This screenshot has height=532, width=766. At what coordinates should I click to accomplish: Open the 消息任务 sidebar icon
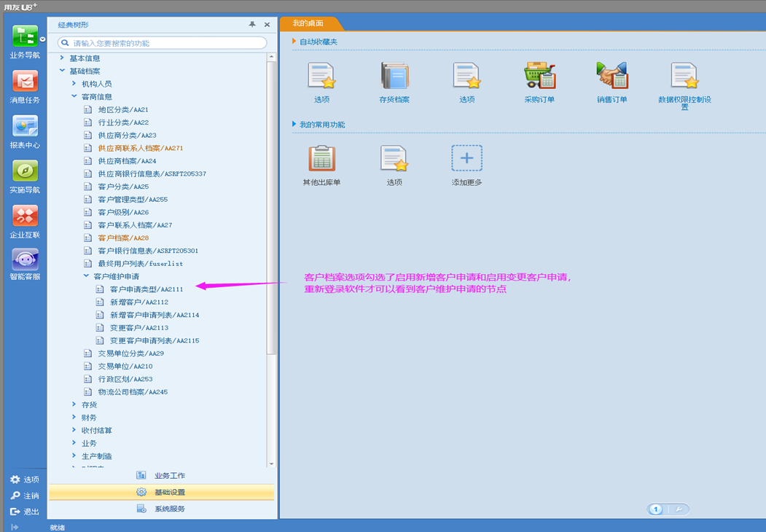coord(25,81)
